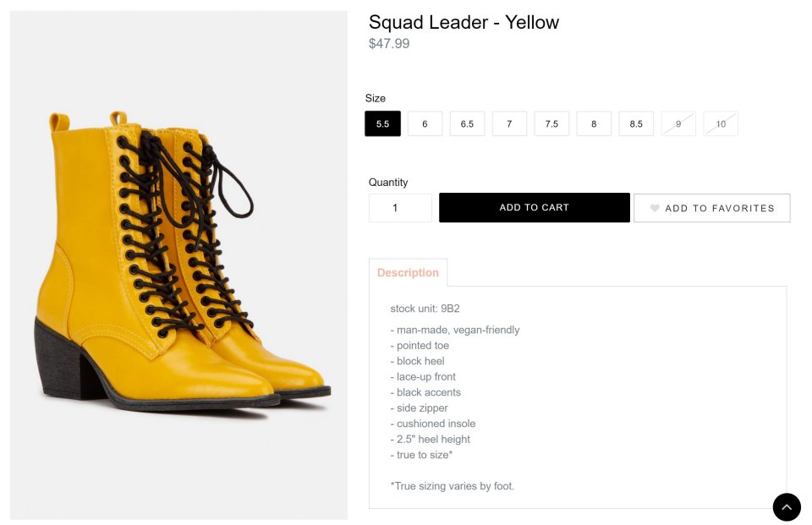Viewport: 812px width, 525px height.
Task: Select size 5.5
Action: point(382,124)
